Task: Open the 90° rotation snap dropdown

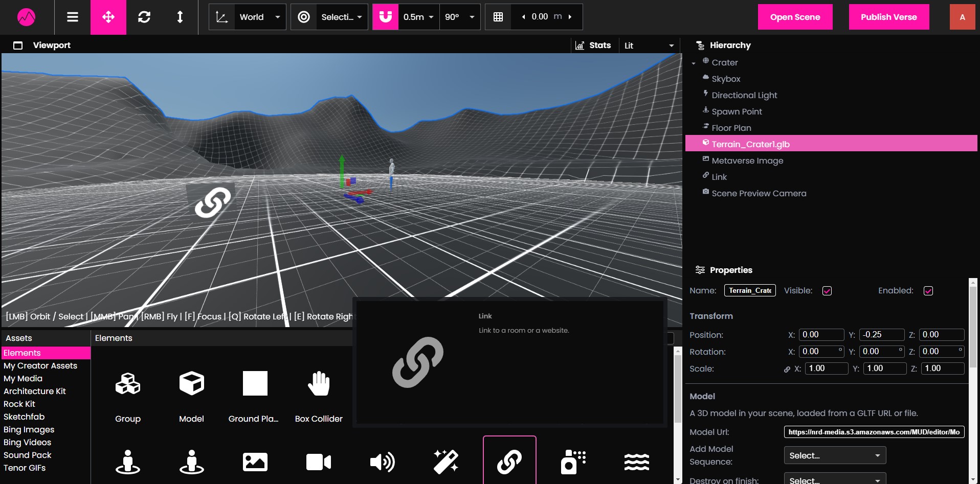Action: (x=459, y=17)
